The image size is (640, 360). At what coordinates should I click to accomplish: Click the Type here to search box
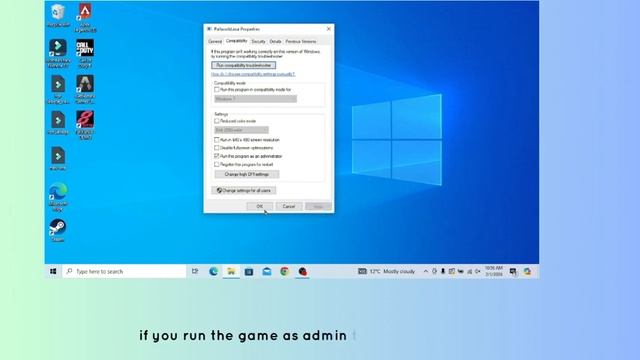click(x=124, y=271)
